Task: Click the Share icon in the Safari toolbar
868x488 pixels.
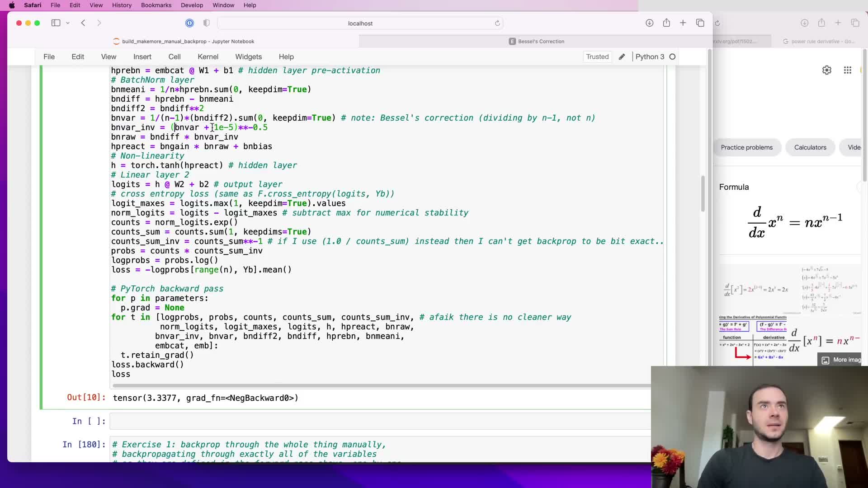Action: pos(666,23)
